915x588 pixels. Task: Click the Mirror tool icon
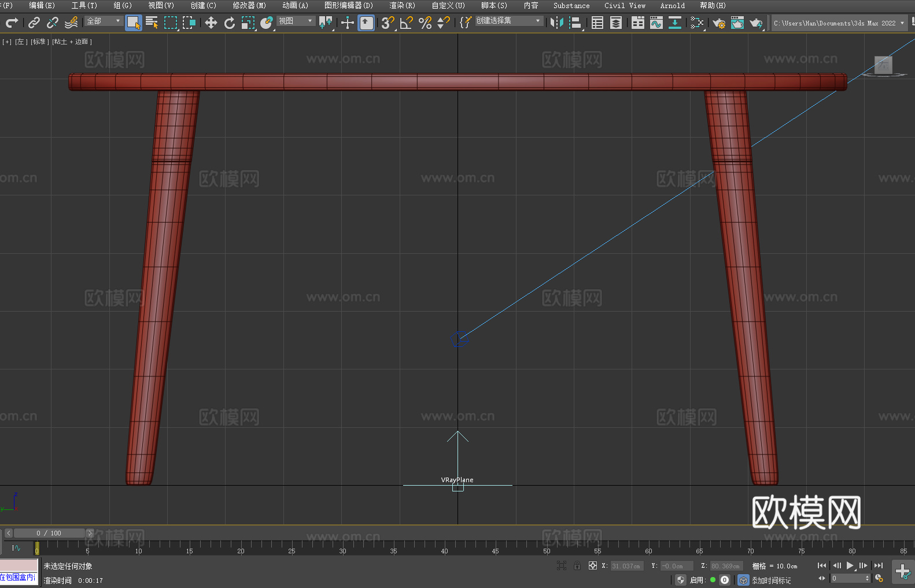click(557, 23)
